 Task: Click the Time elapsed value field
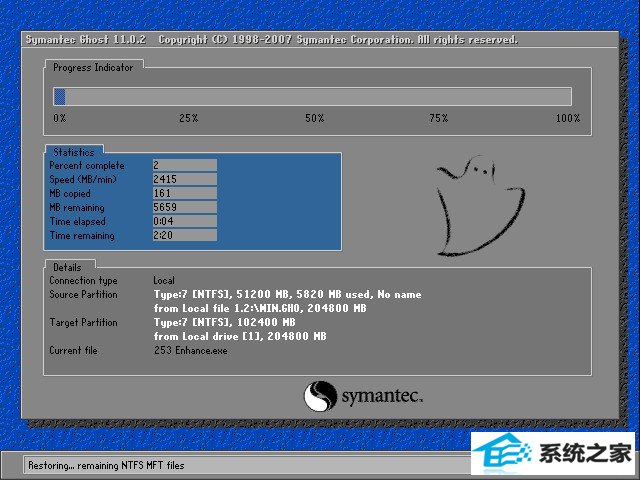tap(184, 221)
